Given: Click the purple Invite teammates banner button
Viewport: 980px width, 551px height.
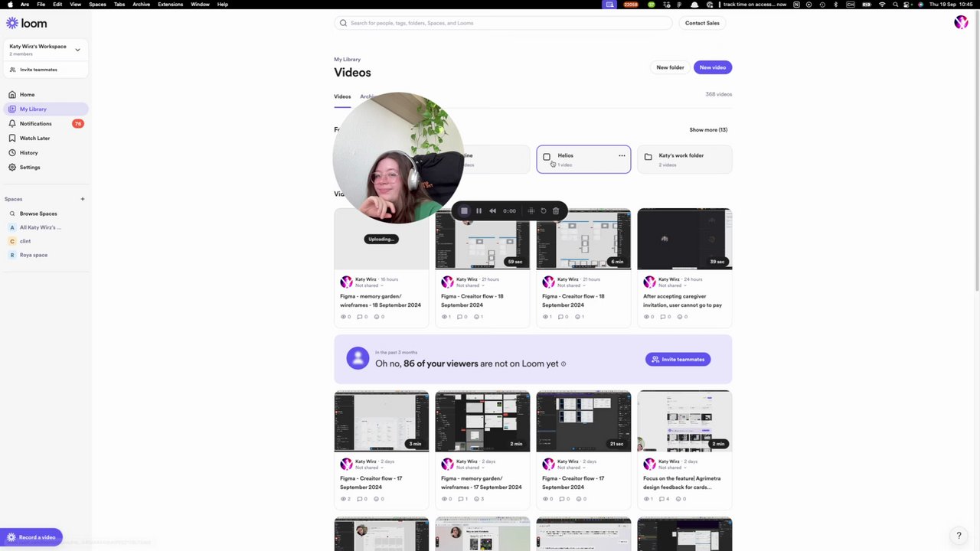Looking at the screenshot, I should tap(678, 359).
